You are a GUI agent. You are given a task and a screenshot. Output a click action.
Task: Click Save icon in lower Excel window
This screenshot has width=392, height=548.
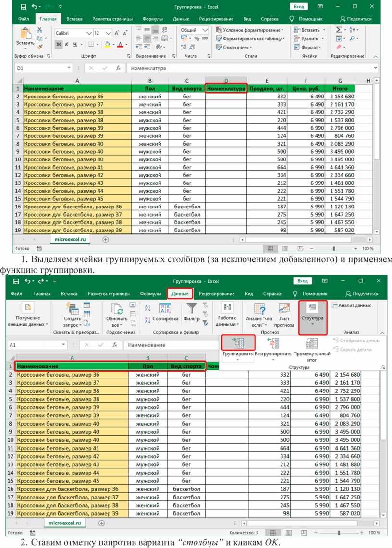(16, 281)
